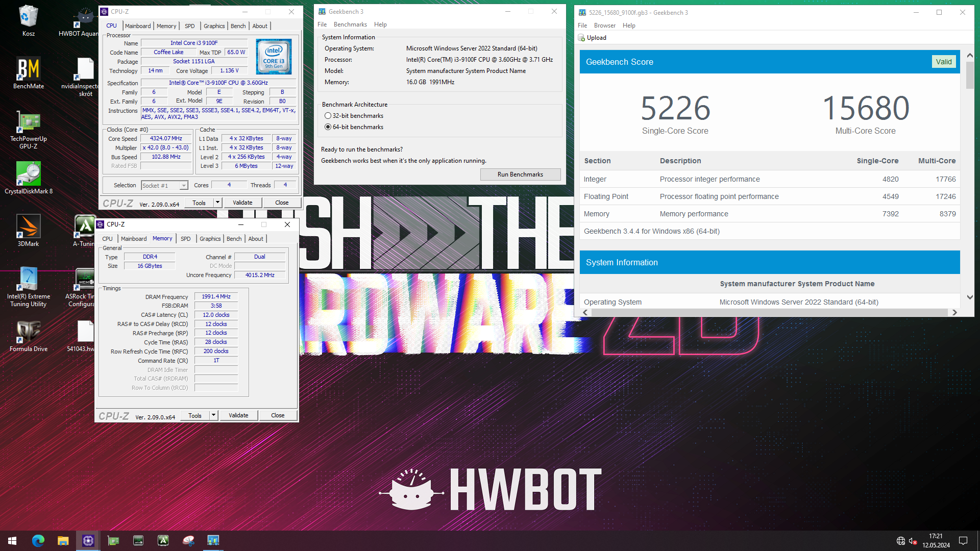Open the 541043.hw file icon
This screenshot has width=980, height=551.
pos(82,336)
